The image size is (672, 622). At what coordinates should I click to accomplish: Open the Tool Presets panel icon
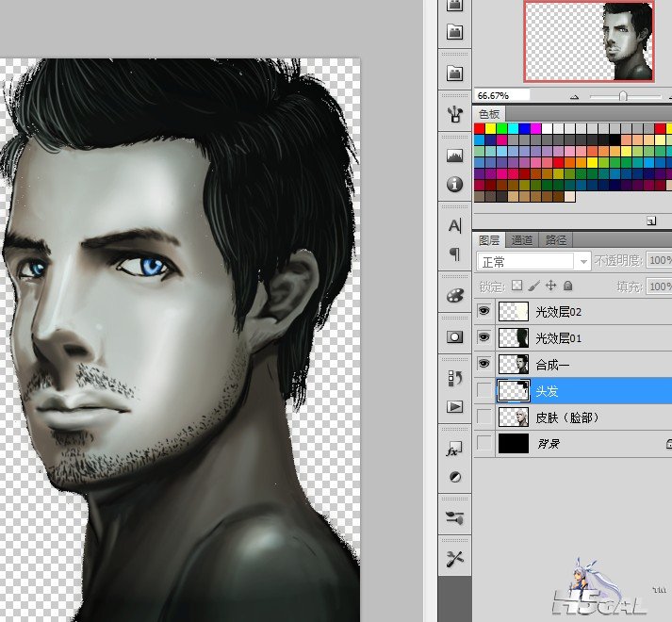pyautogui.click(x=455, y=558)
